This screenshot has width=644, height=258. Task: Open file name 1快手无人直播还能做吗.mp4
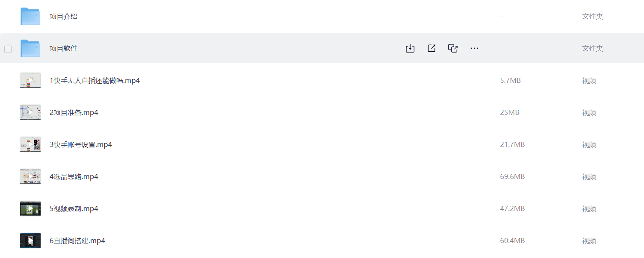pos(95,80)
